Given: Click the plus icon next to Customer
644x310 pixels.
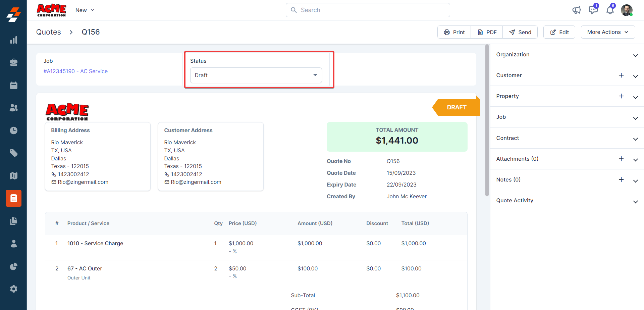Looking at the screenshot, I should pos(621,75).
